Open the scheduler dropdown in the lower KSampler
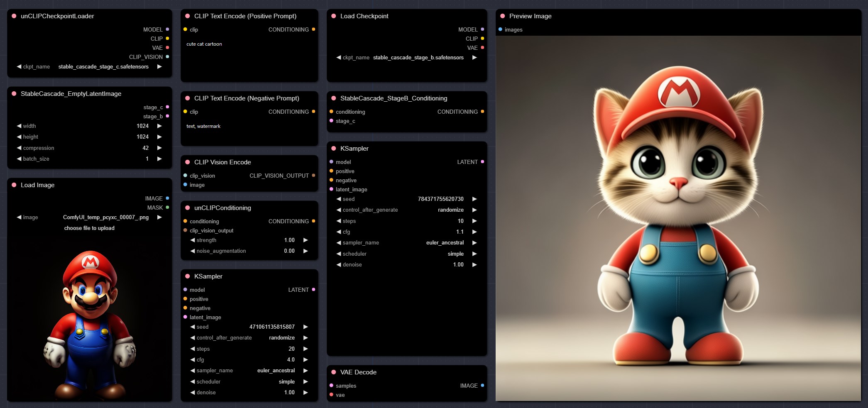The image size is (868, 408). click(x=286, y=382)
